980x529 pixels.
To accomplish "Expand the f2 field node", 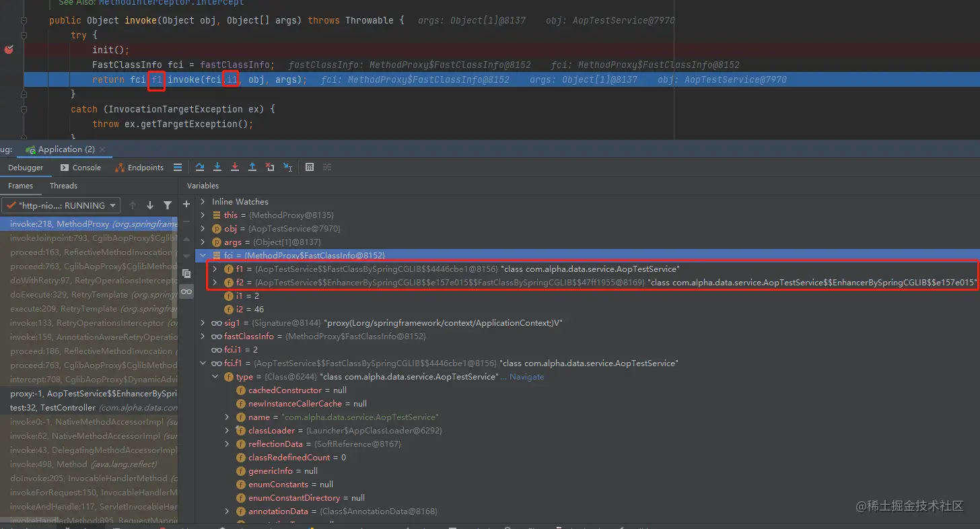I will 215,283.
